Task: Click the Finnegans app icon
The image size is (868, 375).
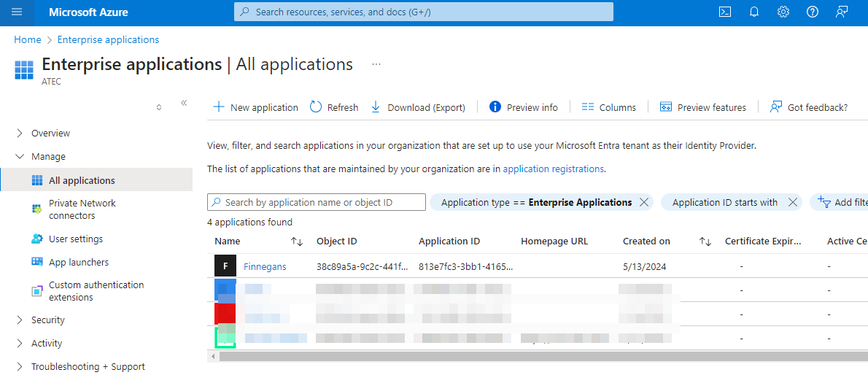Action: point(225,266)
